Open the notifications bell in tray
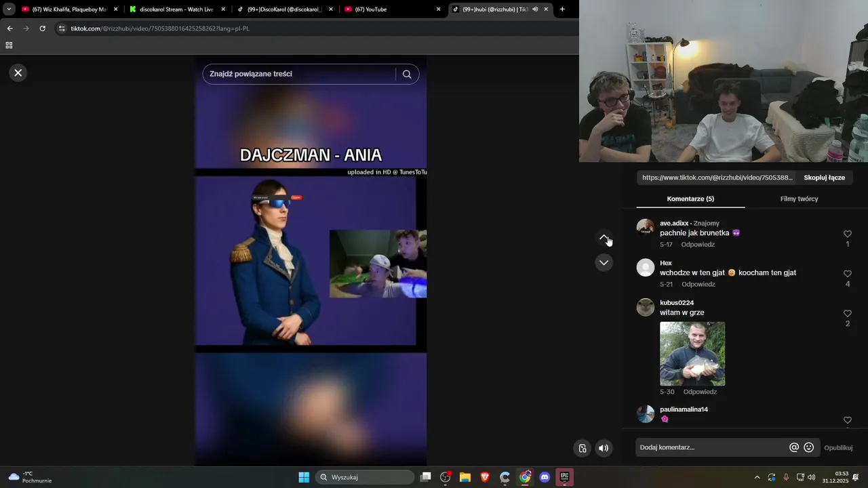This screenshot has width=868, height=488. tap(856, 477)
